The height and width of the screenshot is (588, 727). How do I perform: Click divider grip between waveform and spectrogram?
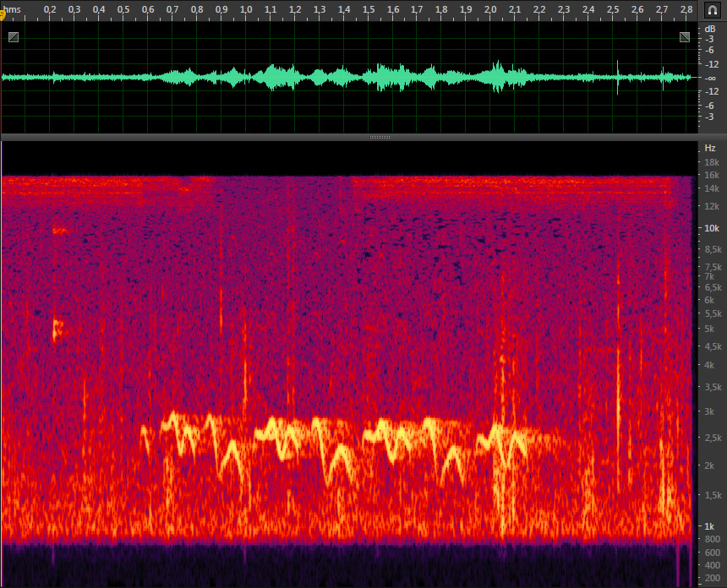(380, 137)
